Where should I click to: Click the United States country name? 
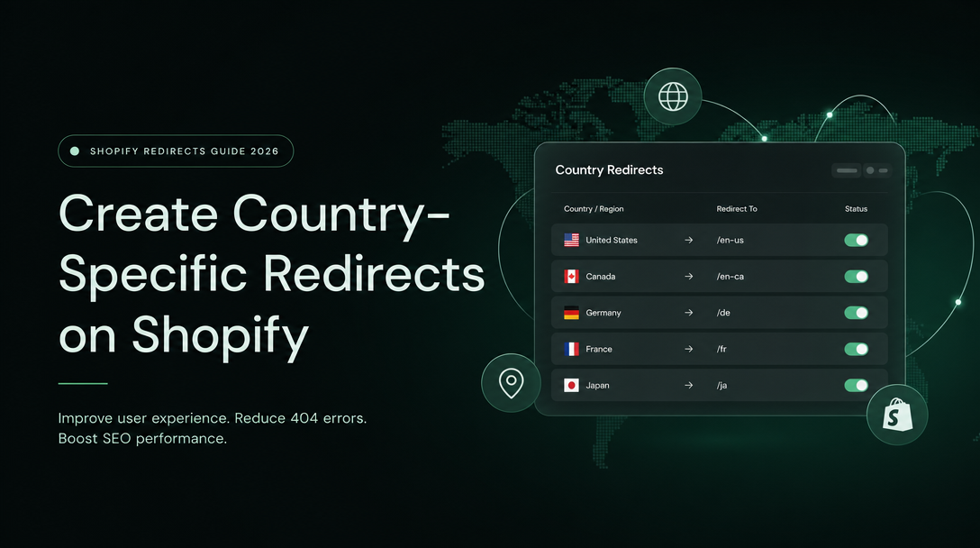coord(612,241)
